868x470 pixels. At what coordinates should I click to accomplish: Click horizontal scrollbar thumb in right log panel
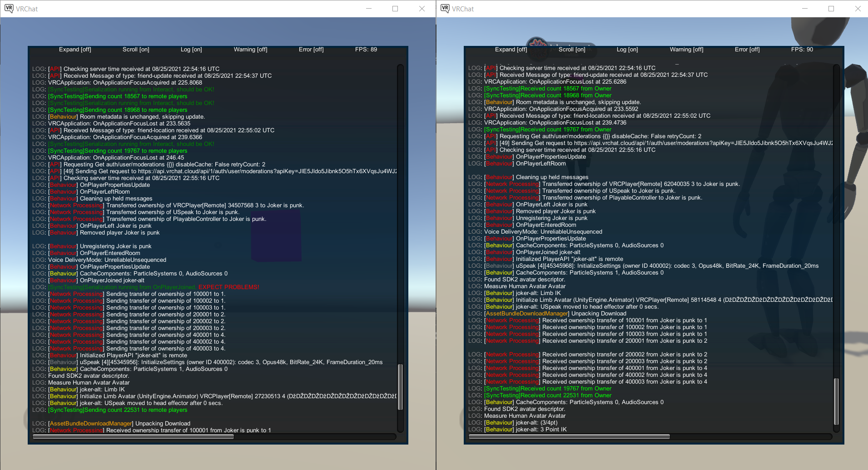point(569,437)
